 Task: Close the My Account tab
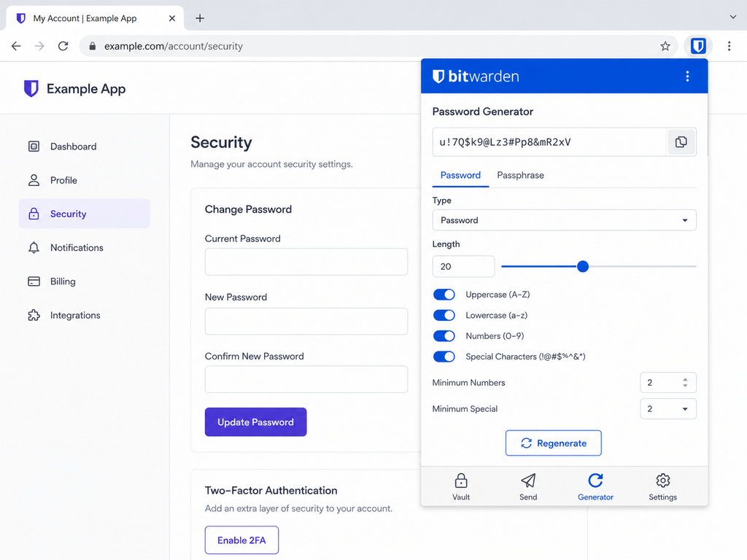(172, 18)
